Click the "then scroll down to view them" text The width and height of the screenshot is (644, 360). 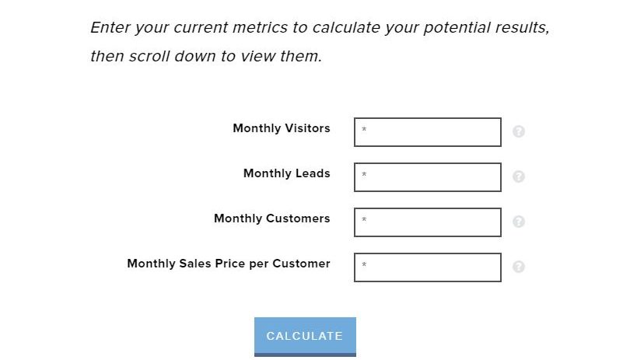206,56
